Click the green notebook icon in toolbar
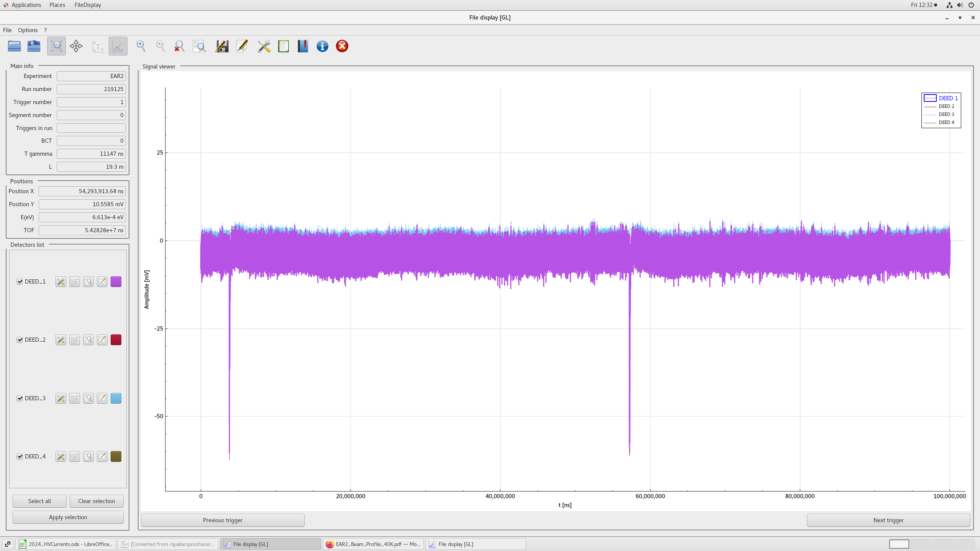Screen dimensions: 980x551 (x=283, y=46)
